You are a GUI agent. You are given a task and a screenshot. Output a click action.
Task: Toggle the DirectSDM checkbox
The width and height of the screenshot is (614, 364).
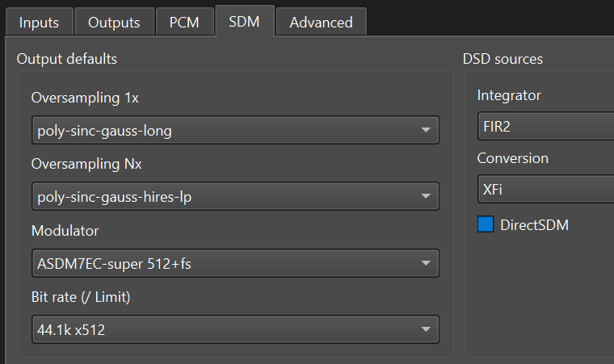pyautogui.click(x=486, y=225)
